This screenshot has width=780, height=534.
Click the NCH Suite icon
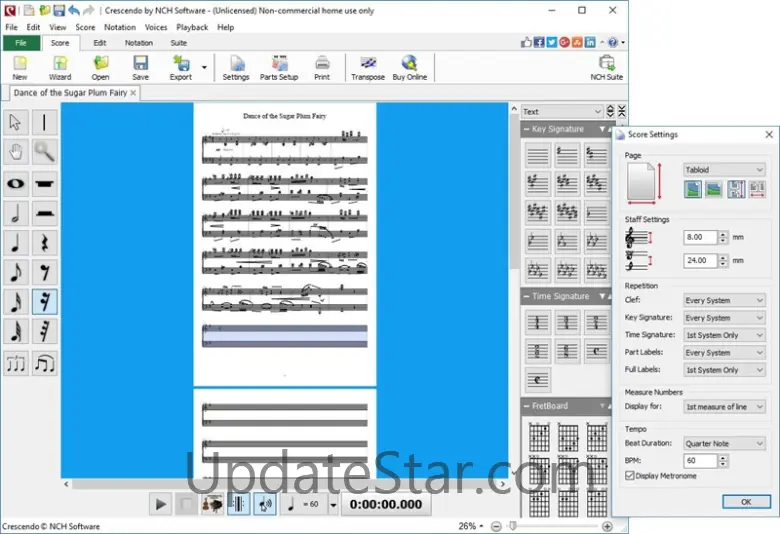click(606, 67)
